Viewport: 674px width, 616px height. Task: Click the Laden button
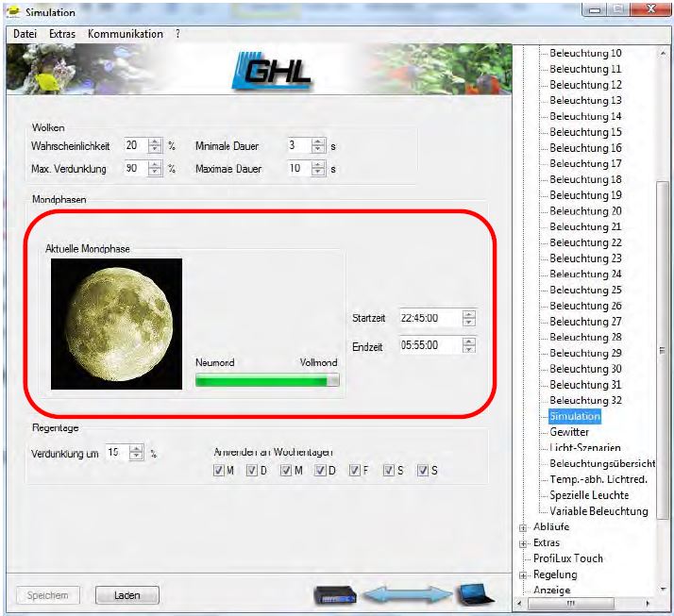pos(126,595)
